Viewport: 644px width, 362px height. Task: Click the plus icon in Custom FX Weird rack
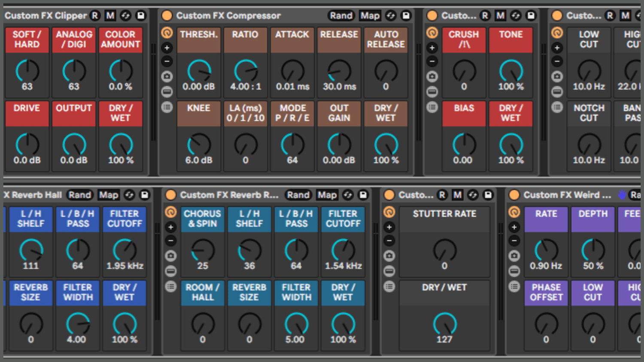pos(514,227)
